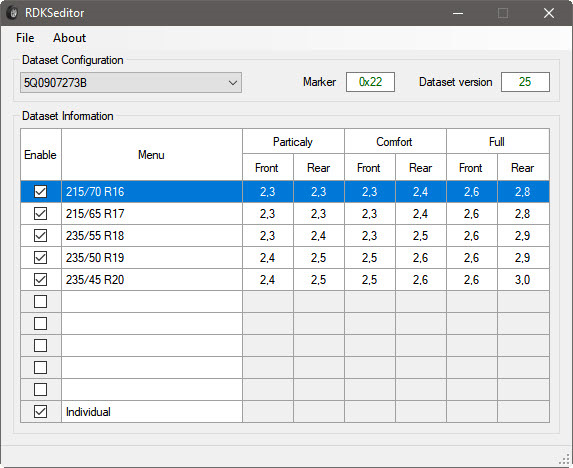Uncheck the 215/70 R16 enable checkbox
Image resolution: width=573 pixels, height=468 pixels.
tap(40, 191)
